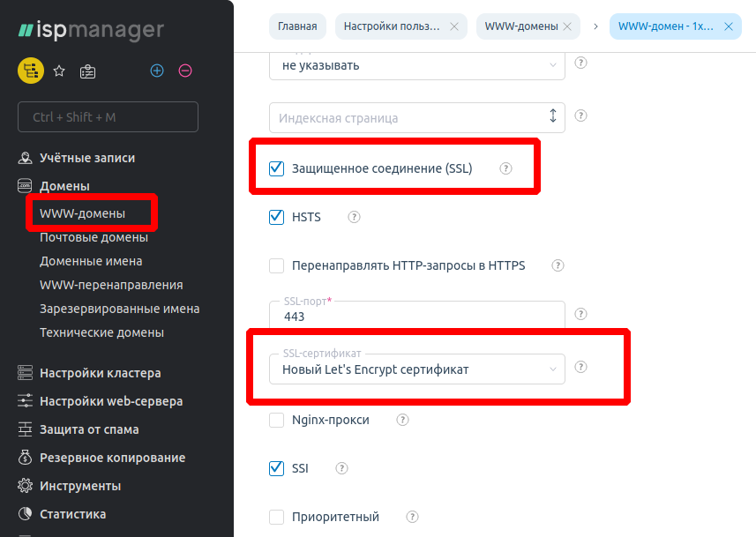Collapse all menu sections with pink minus
The image size is (756, 537).
point(185,71)
